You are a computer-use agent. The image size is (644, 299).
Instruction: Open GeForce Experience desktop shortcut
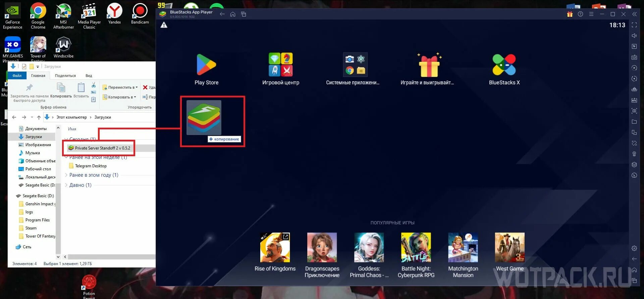coord(12,16)
